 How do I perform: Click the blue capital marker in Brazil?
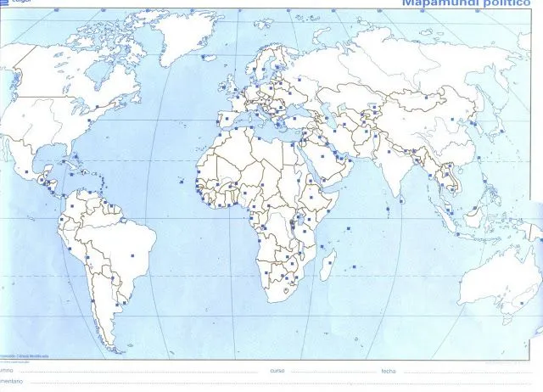click(x=132, y=255)
